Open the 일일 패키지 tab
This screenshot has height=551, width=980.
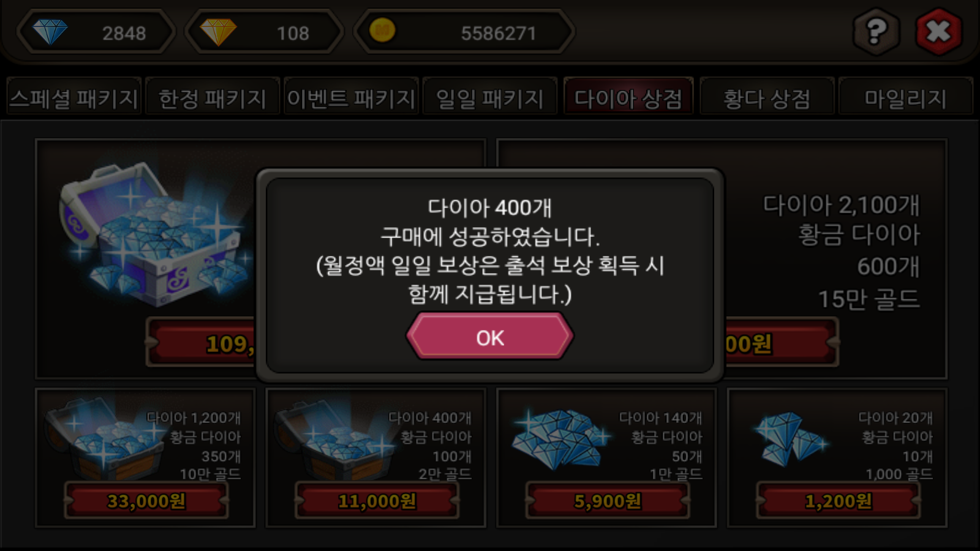click(x=489, y=97)
